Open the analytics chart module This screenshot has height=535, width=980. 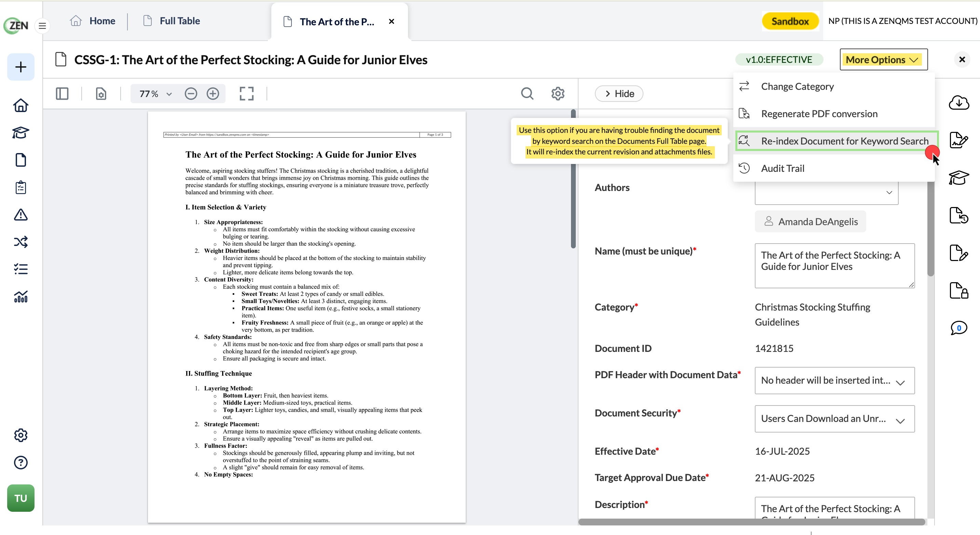tap(21, 297)
